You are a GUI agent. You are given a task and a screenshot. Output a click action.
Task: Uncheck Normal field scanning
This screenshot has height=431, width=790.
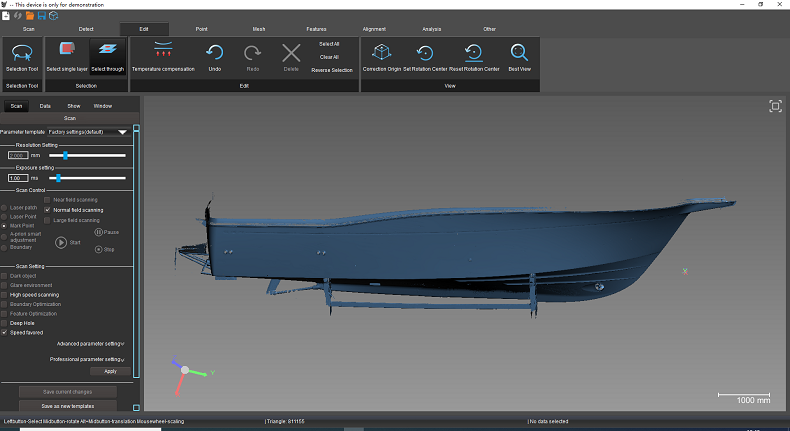click(x=47, y=210)
